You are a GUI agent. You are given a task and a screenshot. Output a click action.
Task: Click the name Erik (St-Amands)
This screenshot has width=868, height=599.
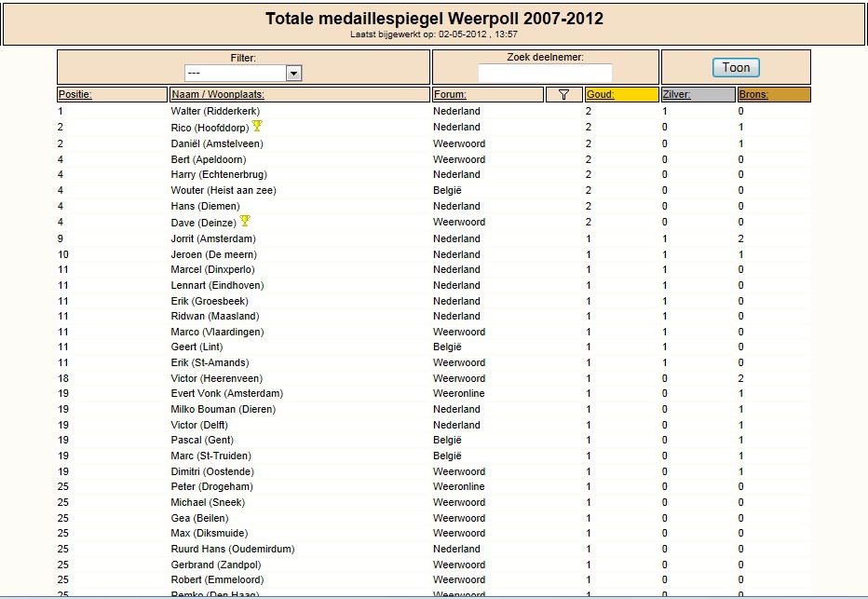pyautogui.click(x=210, y=362)
